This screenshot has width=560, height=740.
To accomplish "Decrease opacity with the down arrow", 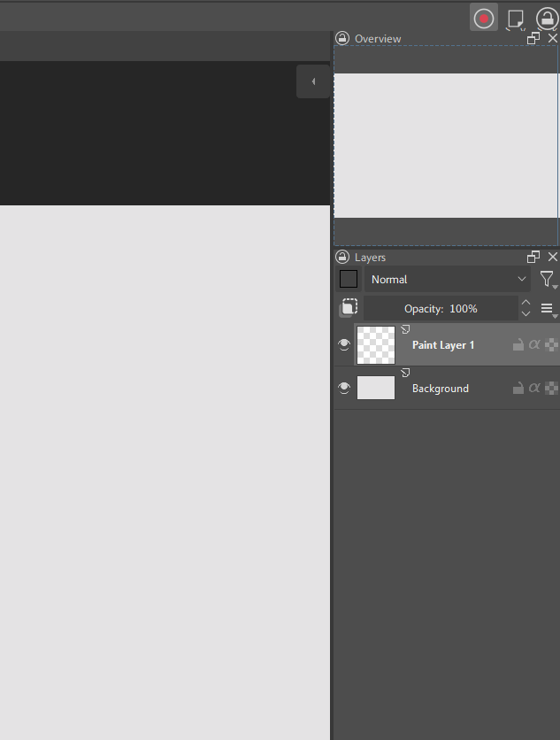I will 526,314.
